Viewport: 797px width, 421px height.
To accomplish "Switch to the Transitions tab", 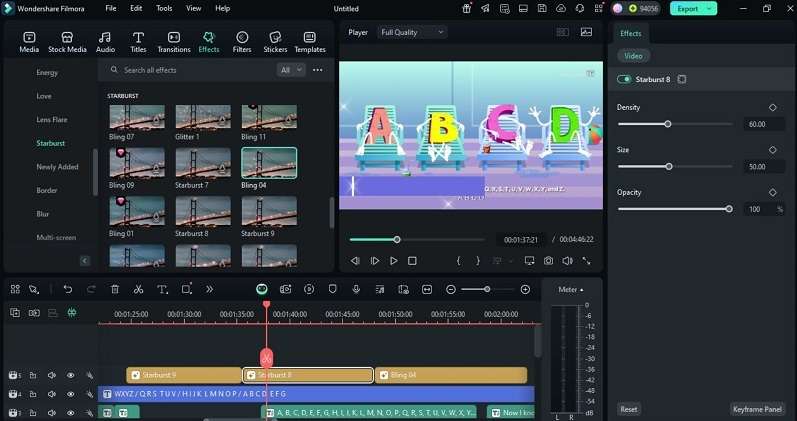I will click(174, 42).
